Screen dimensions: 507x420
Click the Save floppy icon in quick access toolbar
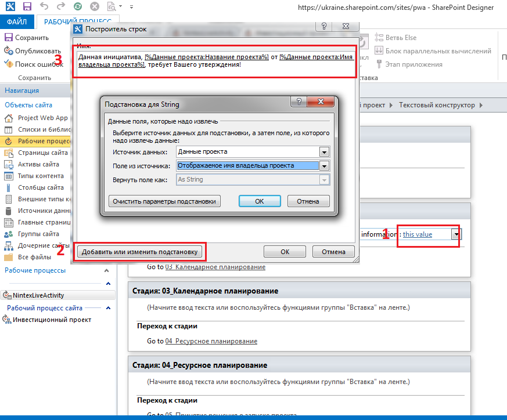point(27,6)
